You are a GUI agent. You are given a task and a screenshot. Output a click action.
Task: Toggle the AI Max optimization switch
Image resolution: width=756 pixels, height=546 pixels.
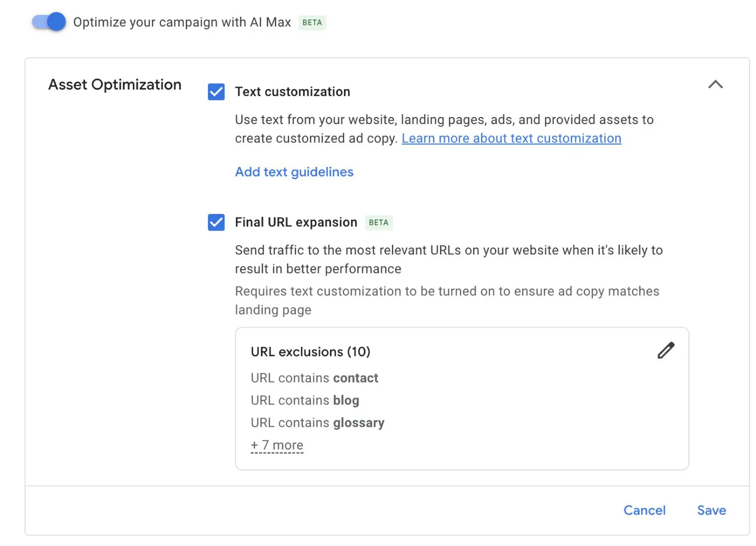pos(49,22)
